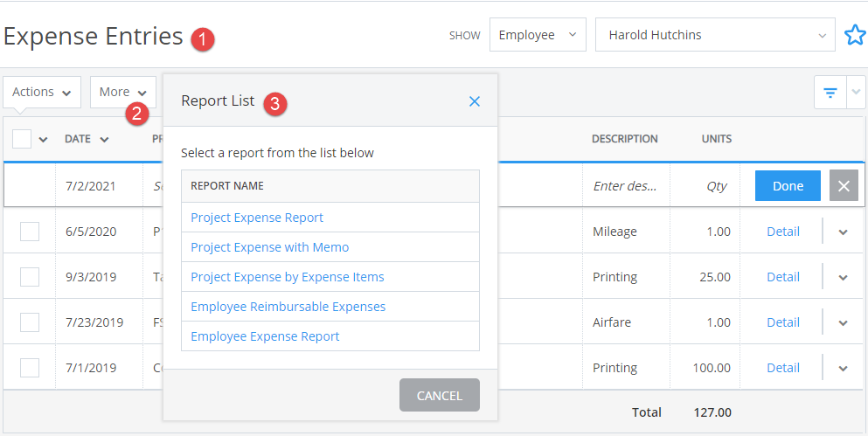Open Employee Expense Report
Image resolution: width=868 pixels, height=436 pixels.
pyautogui.click(x=265, y=336)
